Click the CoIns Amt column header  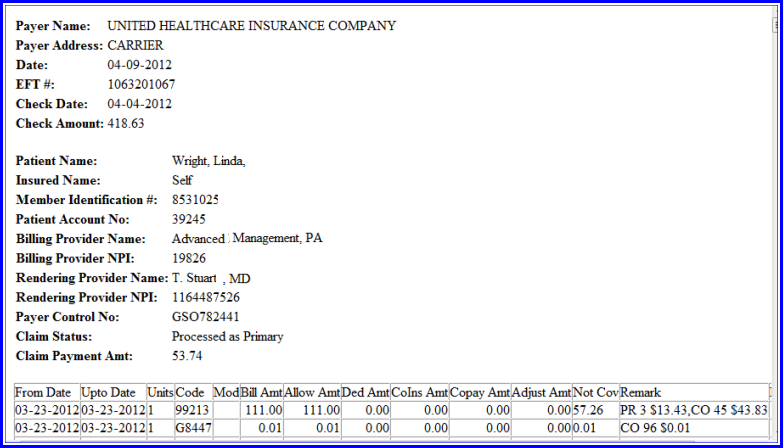point(419,393)
